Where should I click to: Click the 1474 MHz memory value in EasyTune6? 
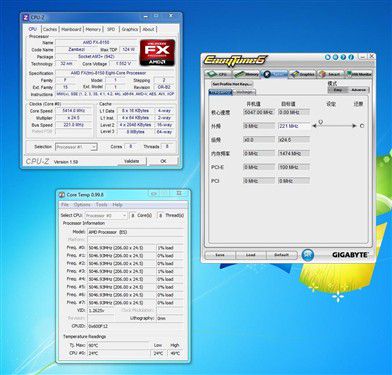[x=294, y=153]
